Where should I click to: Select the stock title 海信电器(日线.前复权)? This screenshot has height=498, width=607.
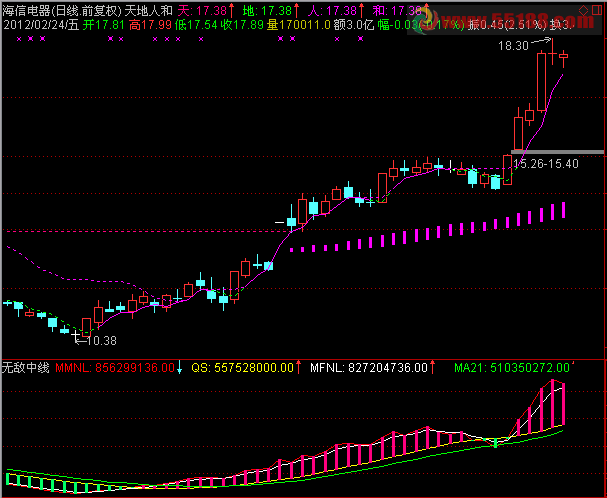[x=62, y=10]
